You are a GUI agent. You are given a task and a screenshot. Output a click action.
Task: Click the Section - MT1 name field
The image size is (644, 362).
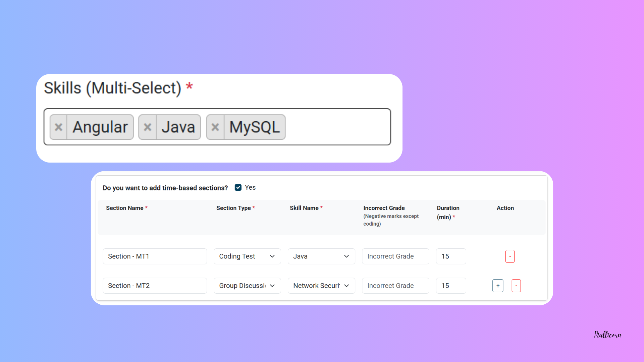(155, 256)
